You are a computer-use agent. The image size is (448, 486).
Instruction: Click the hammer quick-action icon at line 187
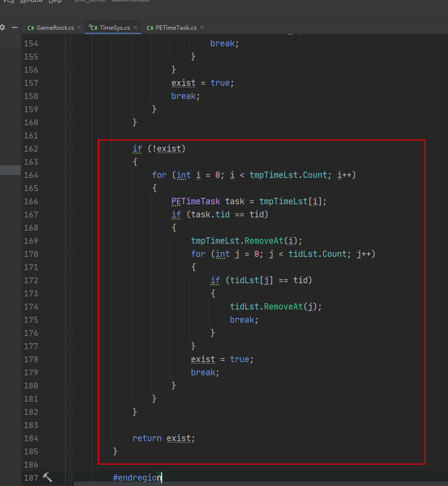coord(47,477)
